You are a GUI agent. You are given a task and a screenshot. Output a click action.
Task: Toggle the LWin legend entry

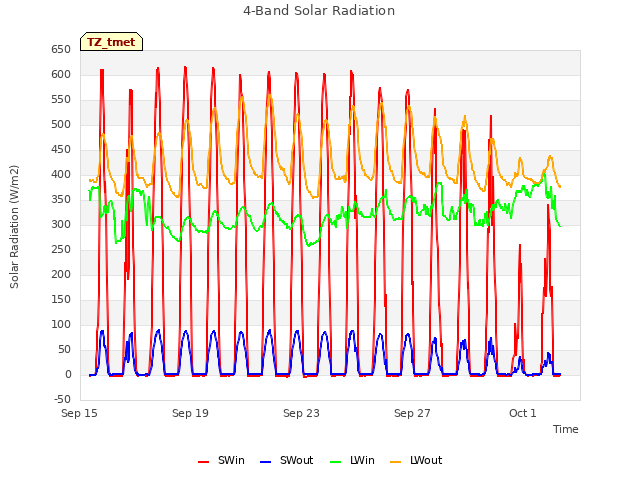tap(352, 460)
